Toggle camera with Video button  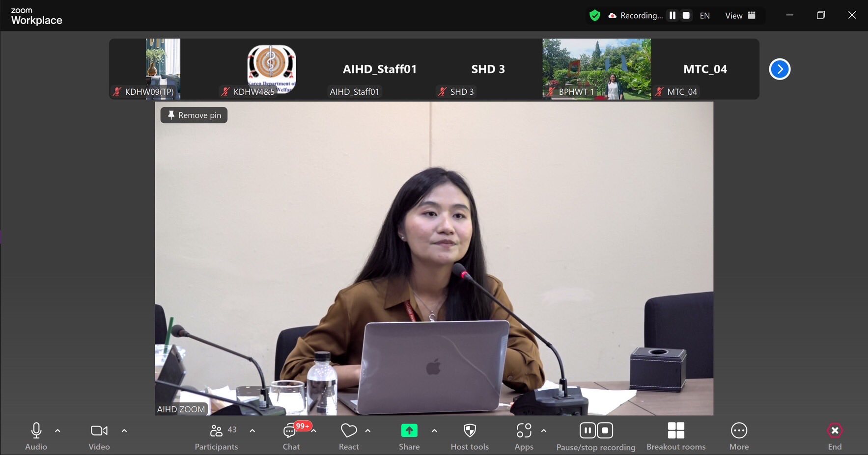pos(99,436)
